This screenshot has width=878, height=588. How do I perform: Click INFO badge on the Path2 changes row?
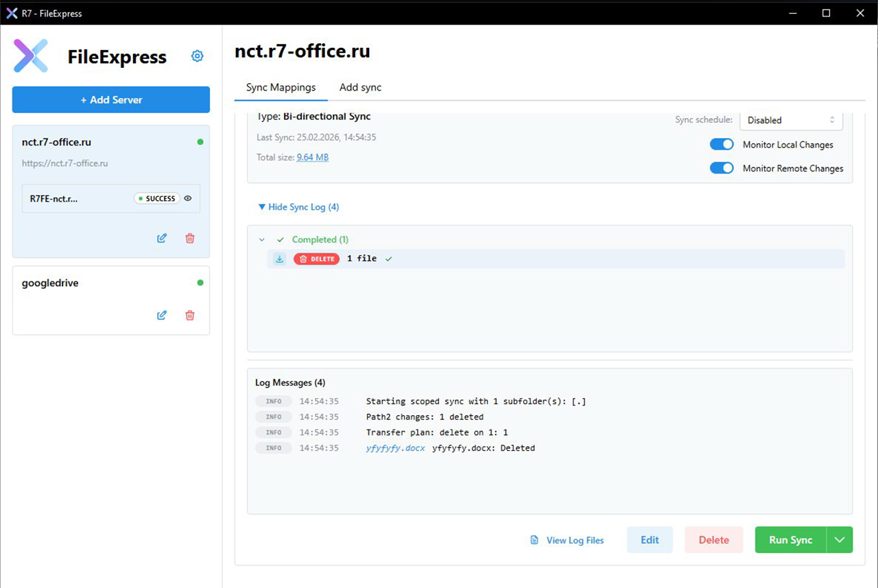click(x=274, y=416)
